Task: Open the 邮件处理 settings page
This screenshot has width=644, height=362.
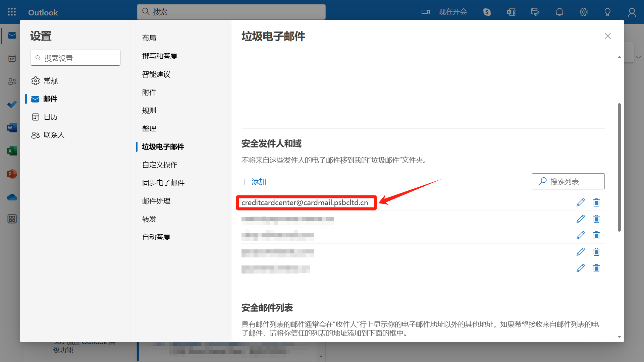Action: 156,201
